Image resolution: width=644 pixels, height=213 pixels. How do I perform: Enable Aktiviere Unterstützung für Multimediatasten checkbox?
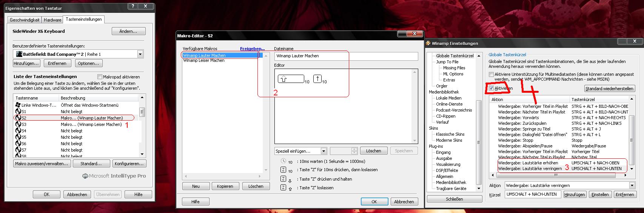[x=491, y=74]
